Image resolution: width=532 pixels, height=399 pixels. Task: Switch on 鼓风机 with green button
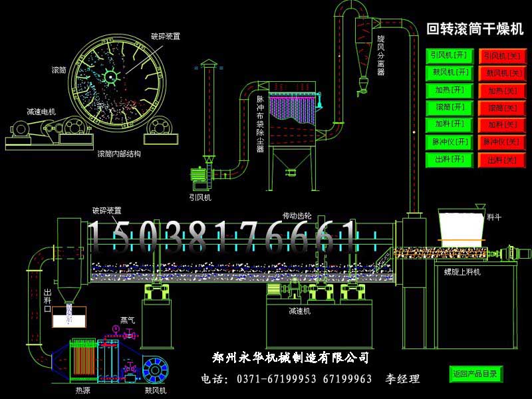click(x=449, y=72)
